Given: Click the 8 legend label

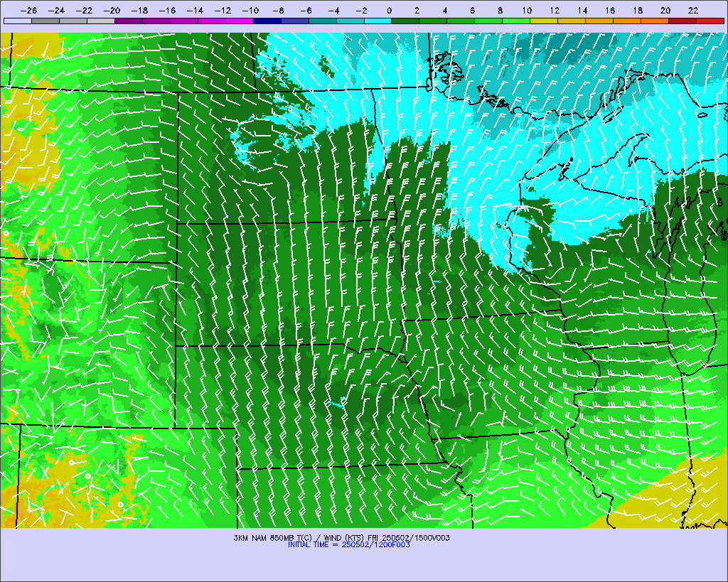Looking at the screenshot, I should (500, 10).
